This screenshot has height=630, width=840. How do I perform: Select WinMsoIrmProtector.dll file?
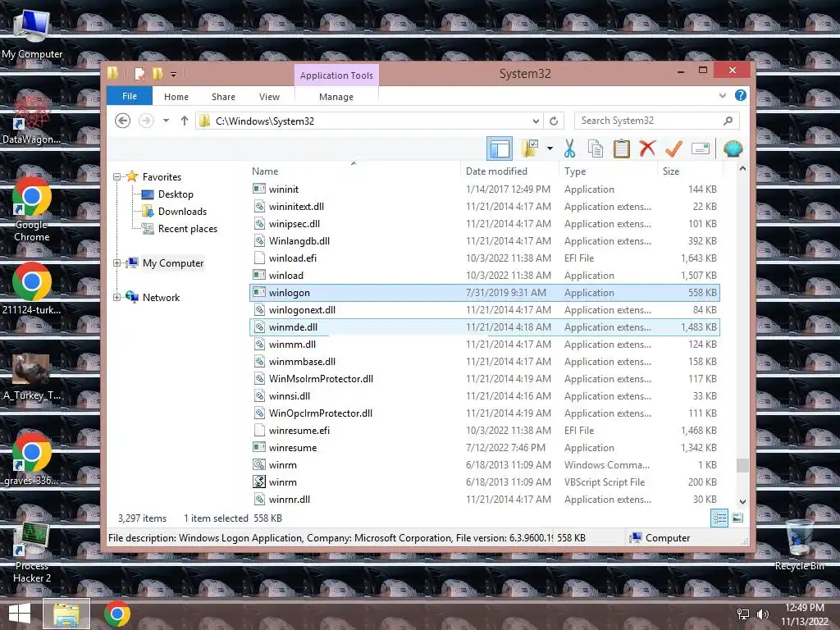tap(484, 379)
